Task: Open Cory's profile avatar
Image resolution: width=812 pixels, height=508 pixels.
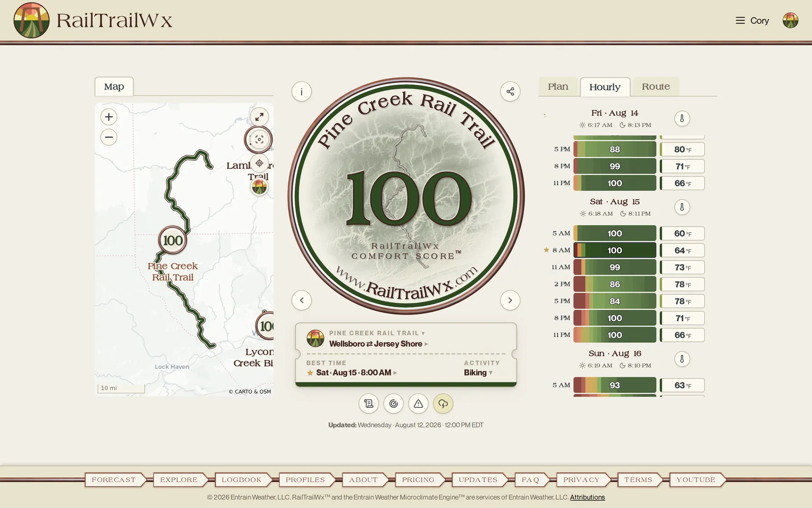Action: 790,20
